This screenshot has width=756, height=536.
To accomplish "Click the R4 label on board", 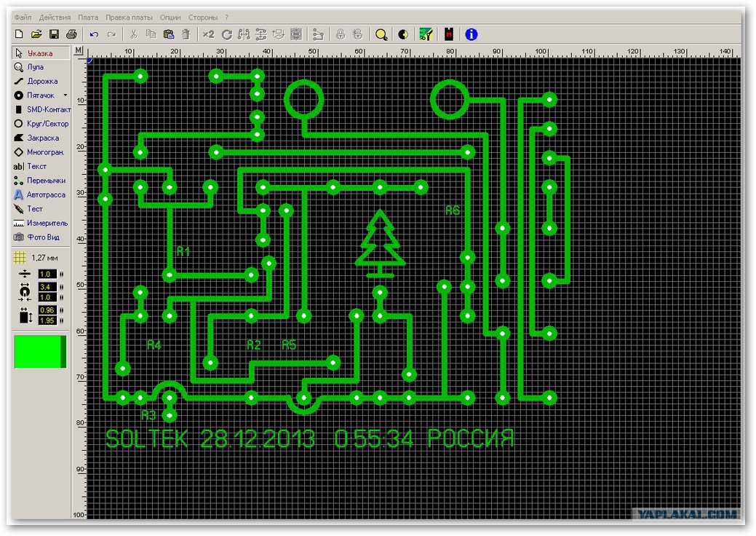I will [x=154, y=344].
